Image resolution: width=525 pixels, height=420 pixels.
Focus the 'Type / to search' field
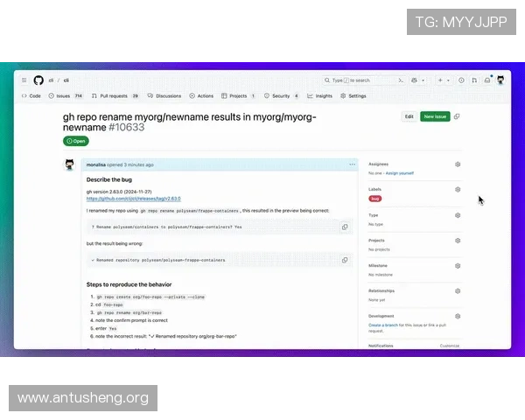(359, 80)
